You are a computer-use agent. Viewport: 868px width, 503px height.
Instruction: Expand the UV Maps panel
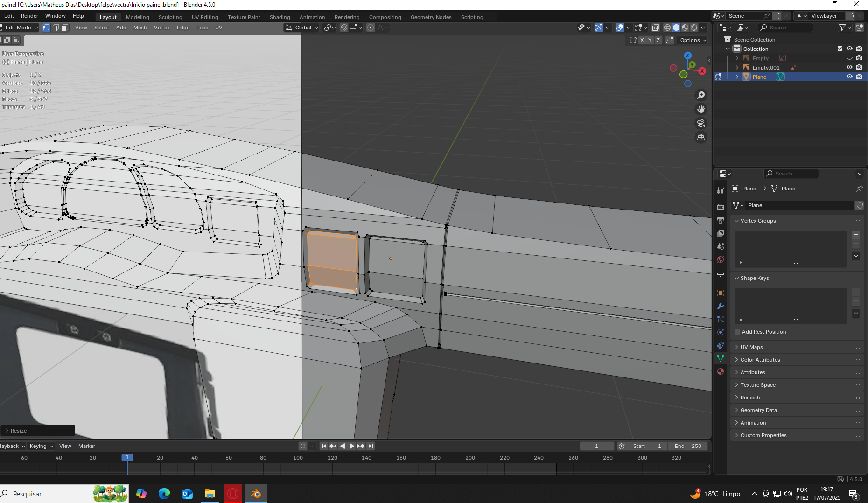point(751,347)
